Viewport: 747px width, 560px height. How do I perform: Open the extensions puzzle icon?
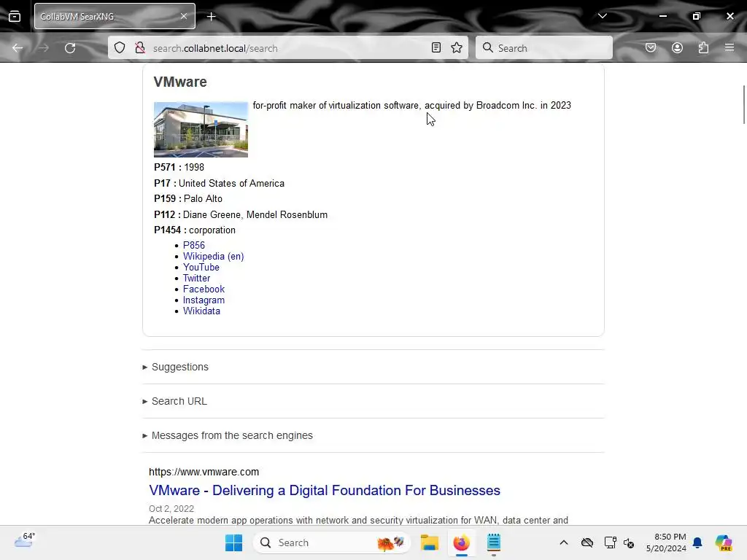[703, 47]
